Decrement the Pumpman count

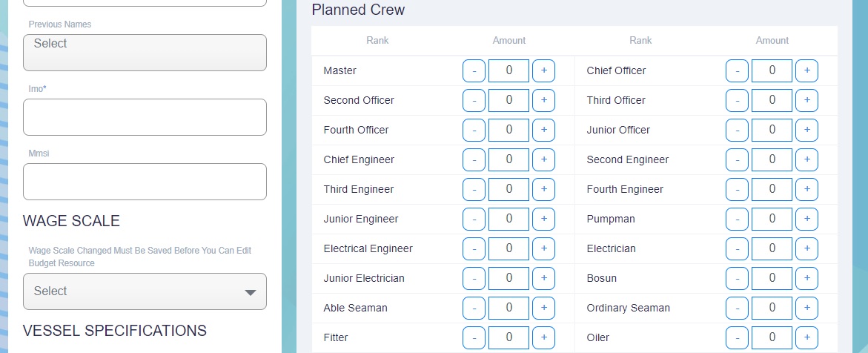pos(737,219)
